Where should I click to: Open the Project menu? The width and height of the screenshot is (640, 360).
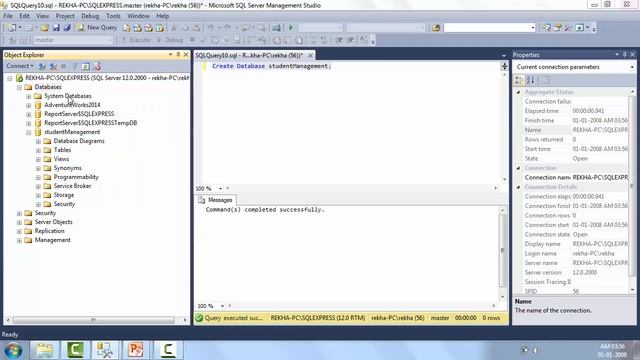coord(65,16)
